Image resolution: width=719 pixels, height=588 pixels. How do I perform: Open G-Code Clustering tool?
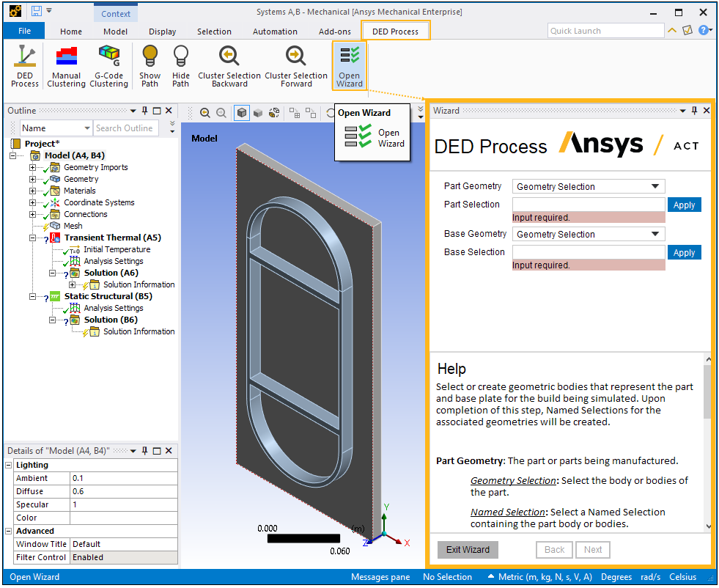108,65
